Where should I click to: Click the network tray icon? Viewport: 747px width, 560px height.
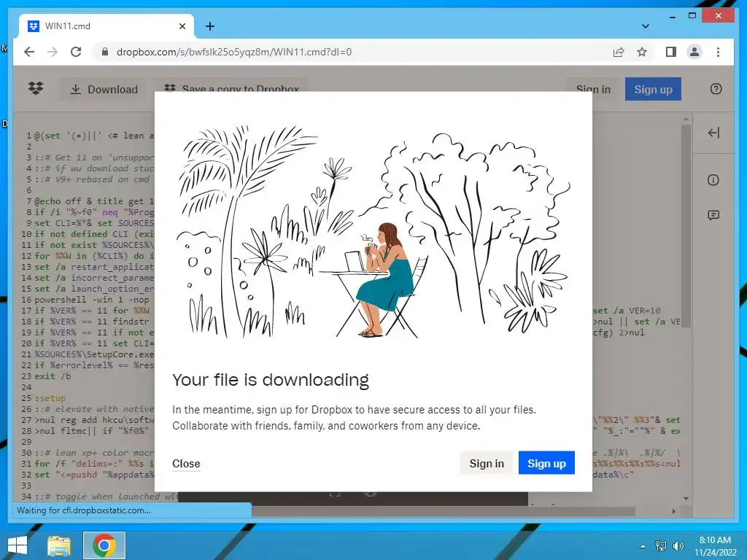point(661,545)
